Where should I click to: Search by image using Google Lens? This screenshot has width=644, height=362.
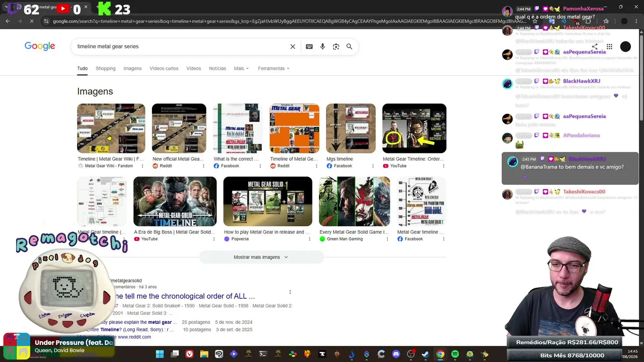click(x=336, y=46)
